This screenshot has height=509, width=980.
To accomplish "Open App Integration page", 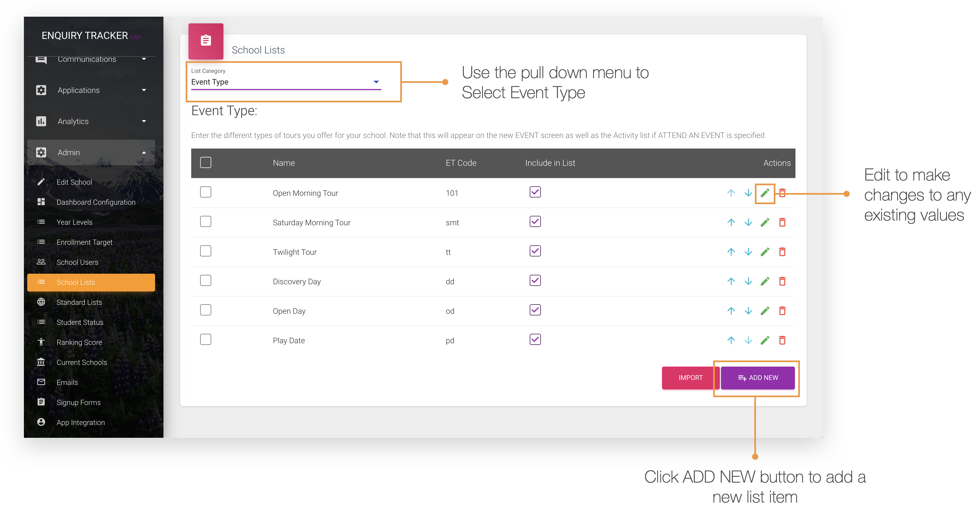I will [91, 422].
